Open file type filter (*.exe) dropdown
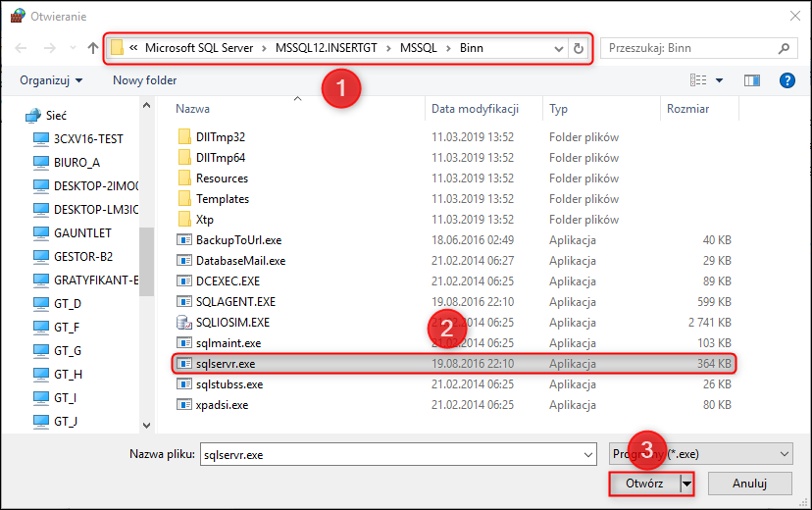Image resolution: width=812 pixels, height=510 pixels. [701, 454]
